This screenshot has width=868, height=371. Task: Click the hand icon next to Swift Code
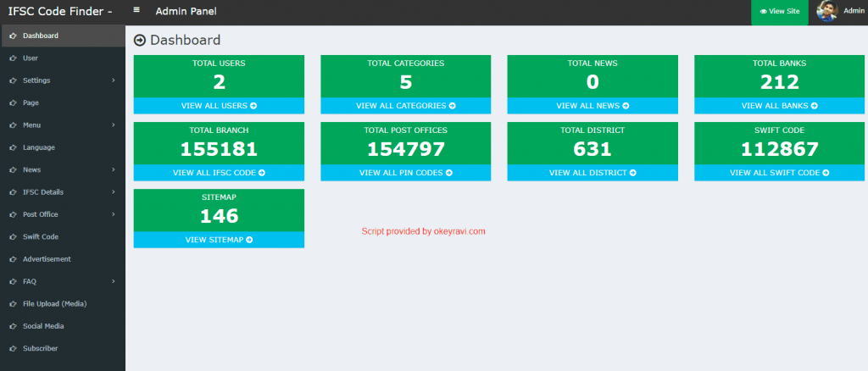[x=13, y=236]
